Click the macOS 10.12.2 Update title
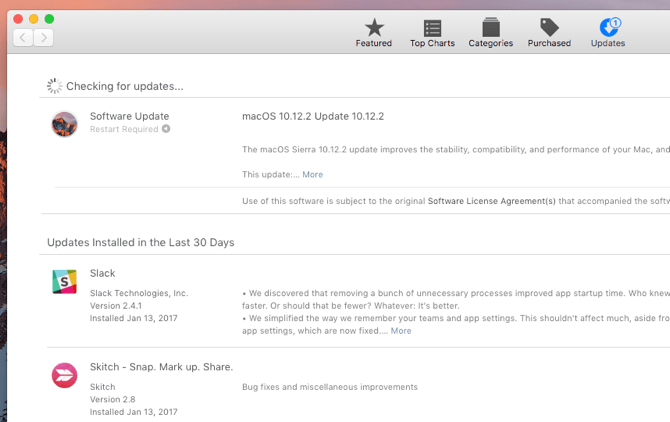The height and width of the screenshot is (422, 670). [312, 116]
